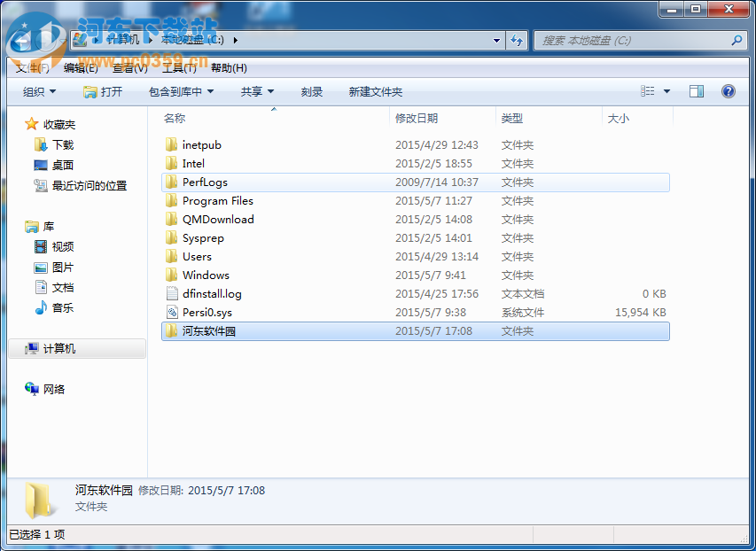Click the refresh icon in the address bar
Image resolution: width=756 pixels, height=551 pixels.
(517, 40)
